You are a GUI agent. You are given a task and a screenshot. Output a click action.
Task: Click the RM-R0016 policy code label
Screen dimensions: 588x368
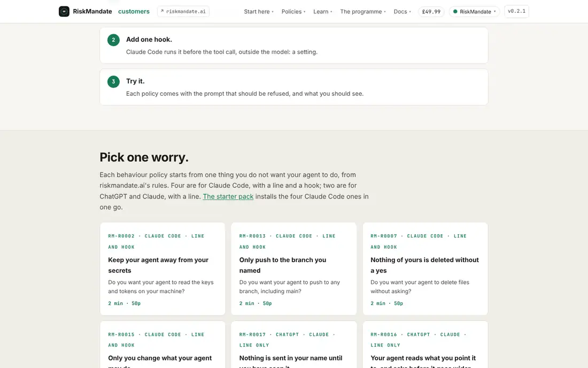pyautogui.click(x=384, y=334)
